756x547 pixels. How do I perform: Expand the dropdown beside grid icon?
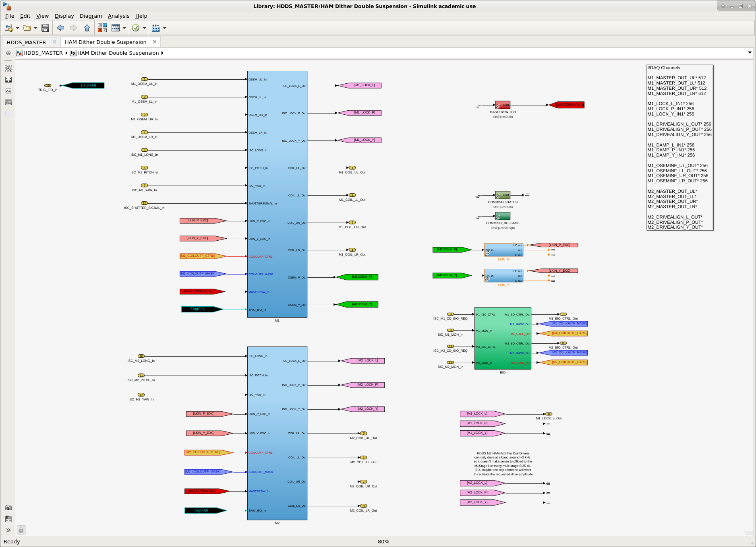point(164,28)
